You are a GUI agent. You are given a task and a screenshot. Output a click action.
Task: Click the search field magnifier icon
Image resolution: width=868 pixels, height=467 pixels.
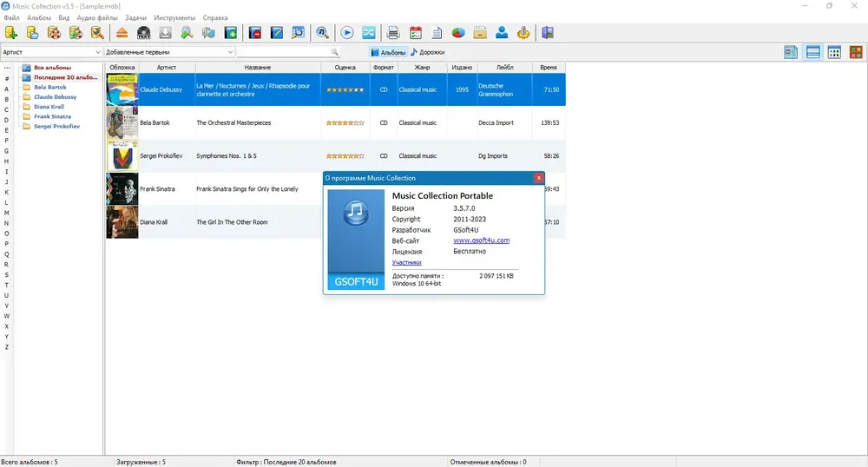coord(334,52)
